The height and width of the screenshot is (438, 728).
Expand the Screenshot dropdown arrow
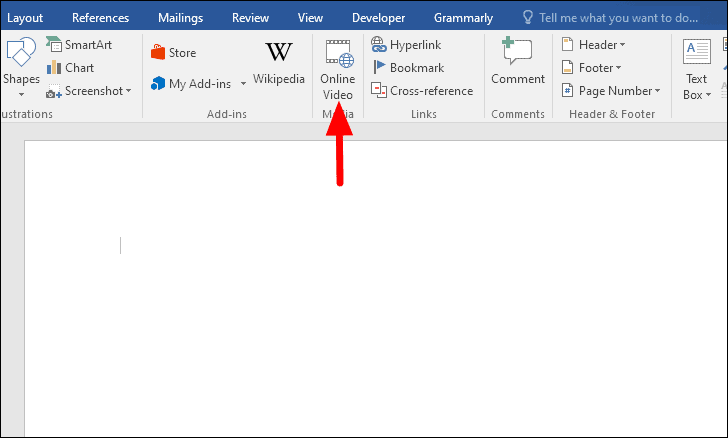point(129,91)
